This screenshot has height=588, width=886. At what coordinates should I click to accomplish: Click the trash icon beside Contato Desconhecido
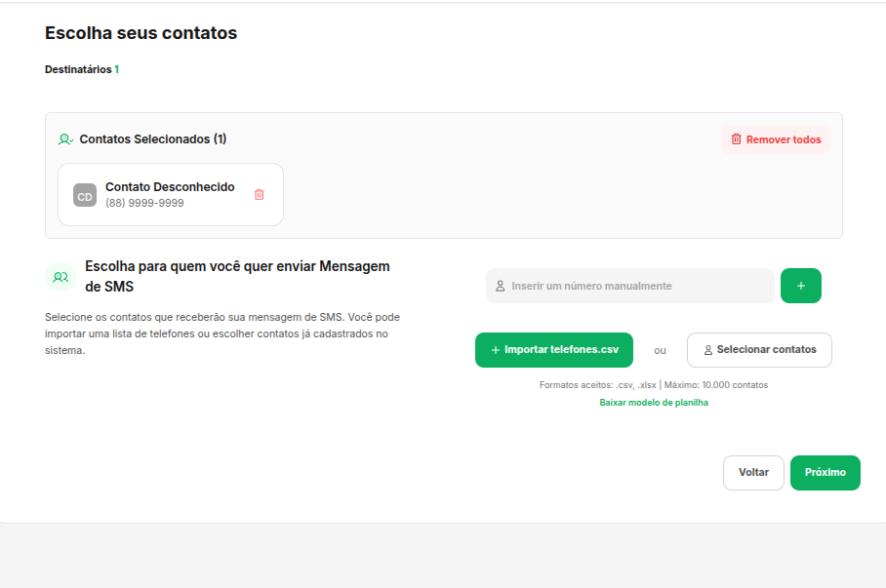pos(259,195)
